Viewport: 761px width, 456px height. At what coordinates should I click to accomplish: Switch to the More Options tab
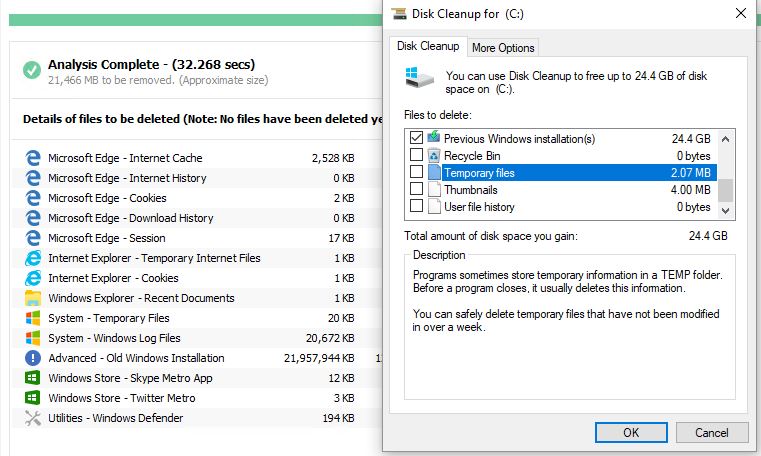tap(503, 48)
